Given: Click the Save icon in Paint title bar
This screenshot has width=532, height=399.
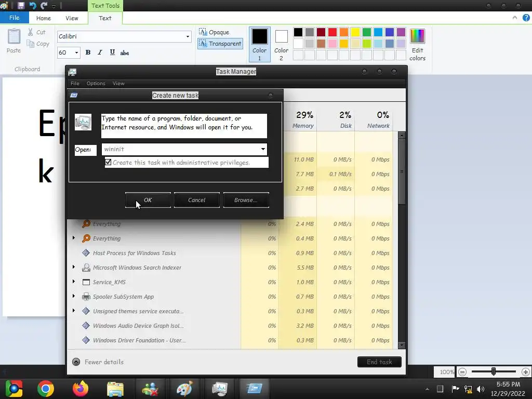Looking at the screenshot, I should 21,5.
